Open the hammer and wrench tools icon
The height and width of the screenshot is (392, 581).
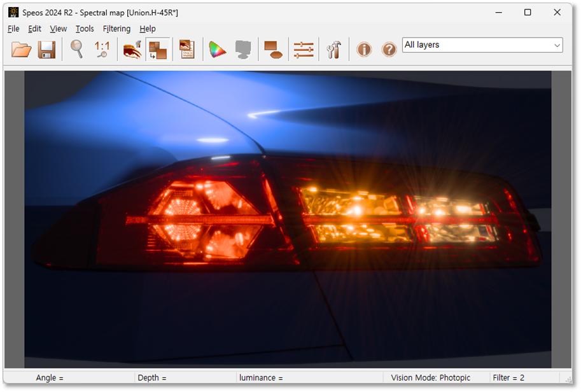(334, 49)
